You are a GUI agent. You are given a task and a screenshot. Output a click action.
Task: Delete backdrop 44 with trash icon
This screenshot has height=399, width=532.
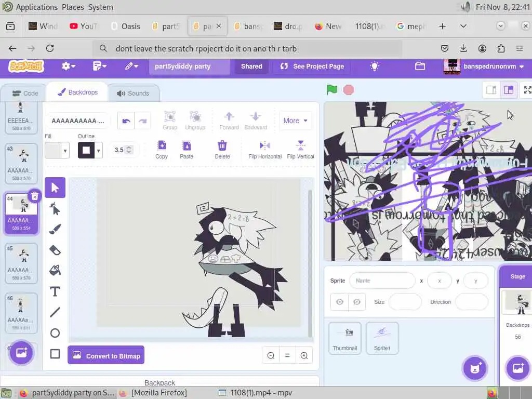point(35,196)
